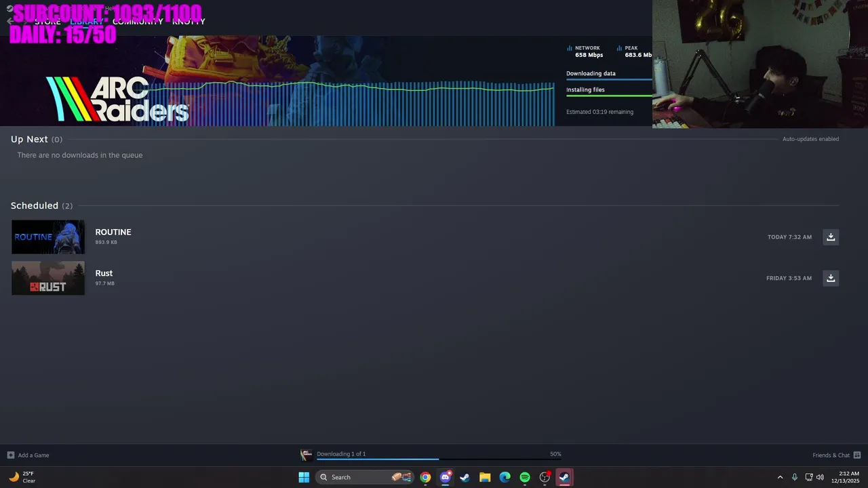Open the KNOTTY profile tab
Image resolution: width=868 pixels, height=488 pixels.
tap(189, 22)
